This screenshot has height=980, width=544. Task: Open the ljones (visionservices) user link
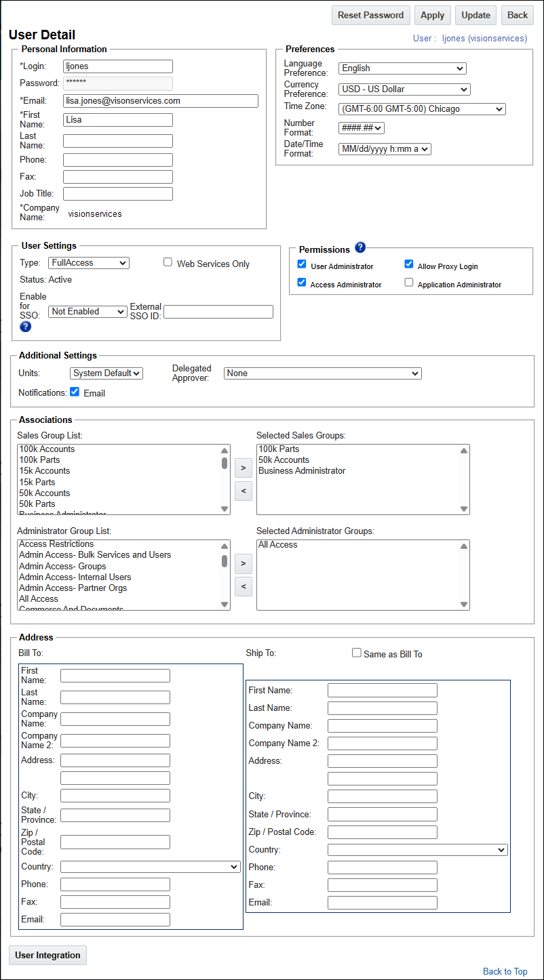point(486,39)
